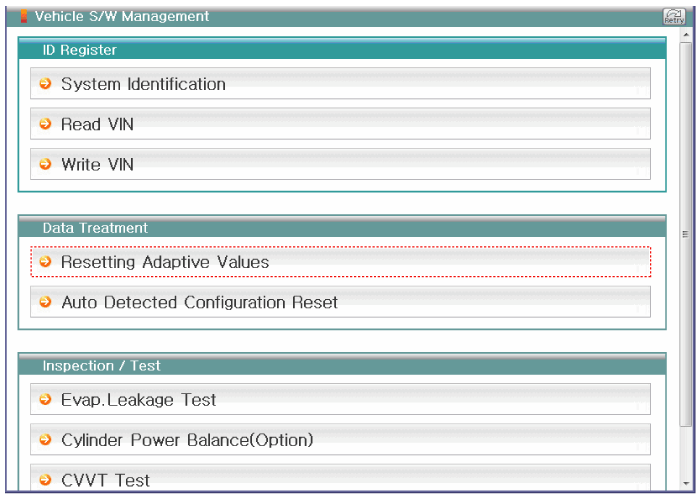Click the orange arrow icon beside Write VIN
The image size is (700, 500).
(x=45, y=164)
